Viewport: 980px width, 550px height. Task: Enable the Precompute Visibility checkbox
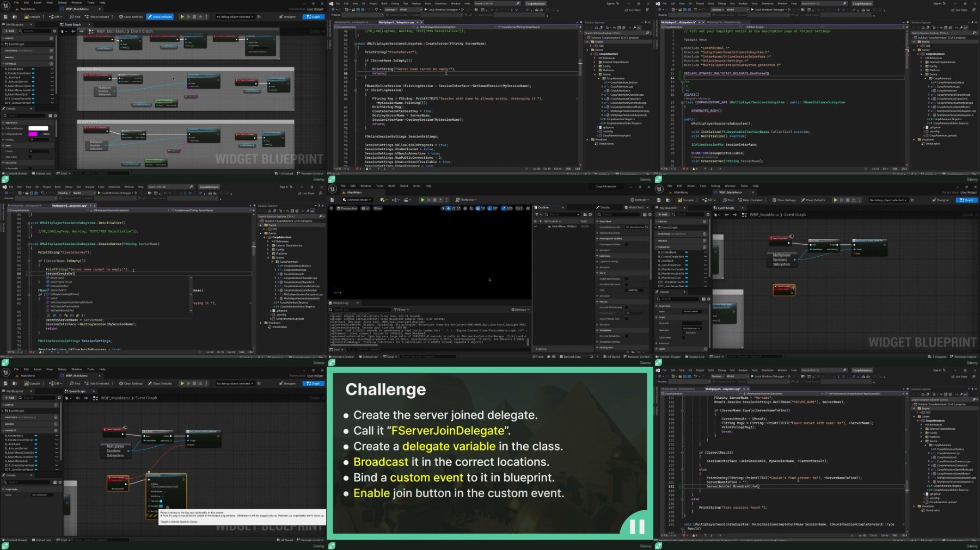coord(627,244)
